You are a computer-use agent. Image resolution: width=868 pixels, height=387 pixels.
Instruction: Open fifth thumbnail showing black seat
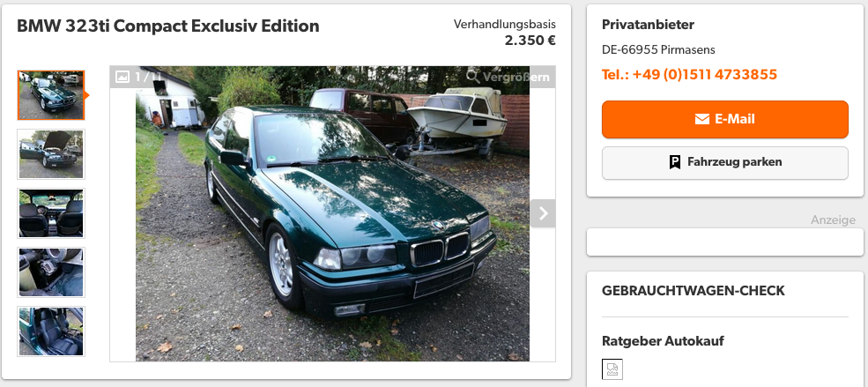[x=51, y=331]
